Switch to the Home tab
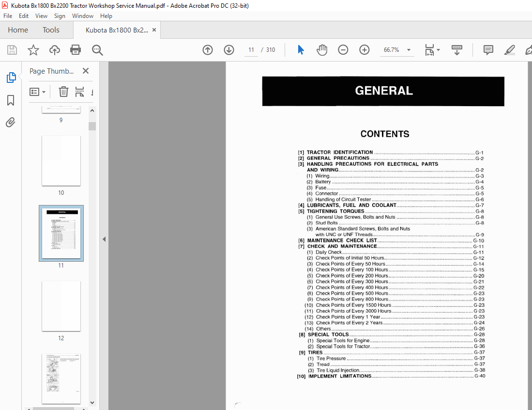This screenshot has height=410, width=532. tap(17, 30)
